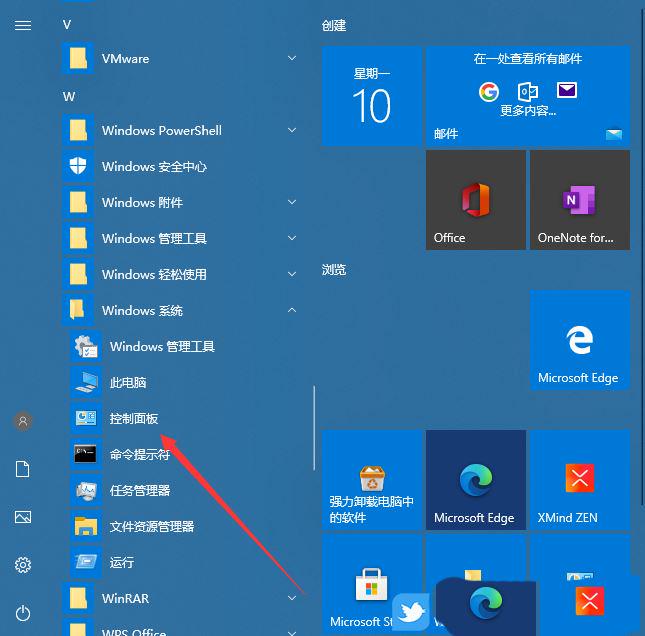Click the purple mail envelope icon
Screen dimensions: 645x636
(x=567, y=90)
